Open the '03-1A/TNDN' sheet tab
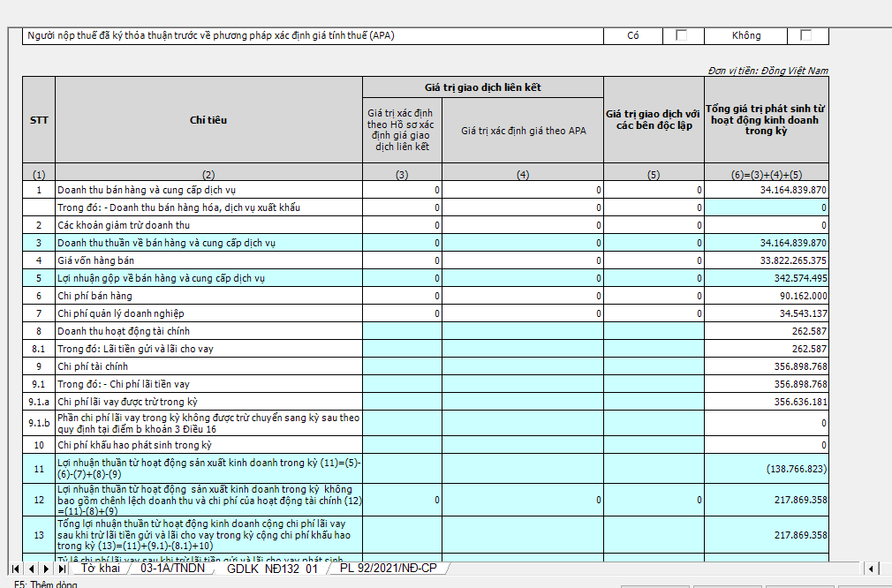The height and width of the screenshot is (588, 892). (x=173, y=568)
